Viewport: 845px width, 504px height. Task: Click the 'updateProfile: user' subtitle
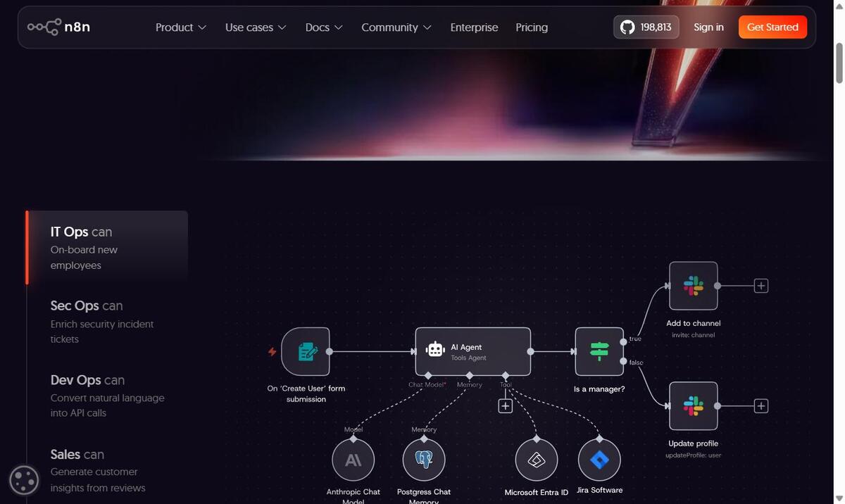point(694,455)
